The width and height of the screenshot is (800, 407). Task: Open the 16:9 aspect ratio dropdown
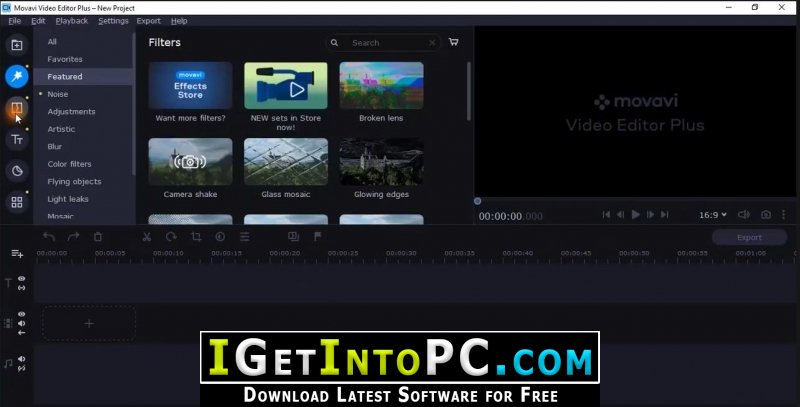click(713, 215)
